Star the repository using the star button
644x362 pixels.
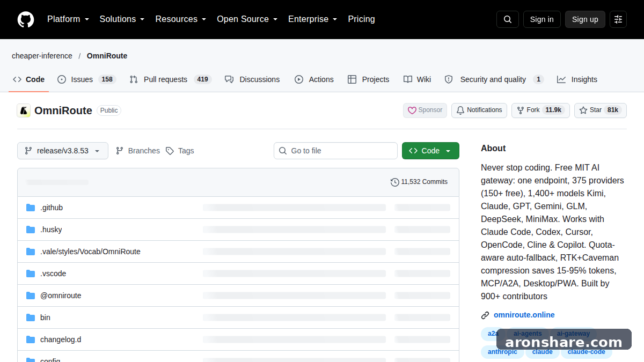(600, 110)
